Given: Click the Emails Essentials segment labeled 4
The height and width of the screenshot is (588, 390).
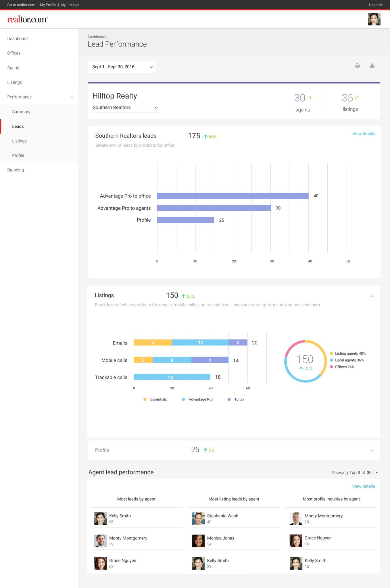Looking at the screenshot, I should (x=153, y=343).
